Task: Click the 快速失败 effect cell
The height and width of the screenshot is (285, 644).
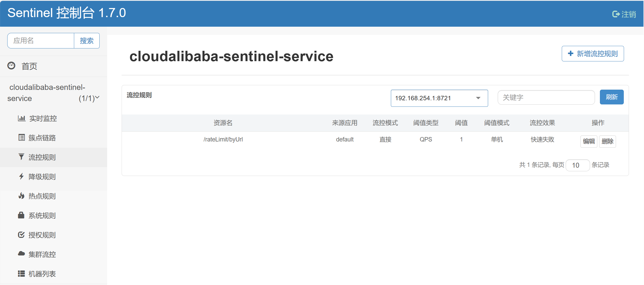Action: click(542, 139)
